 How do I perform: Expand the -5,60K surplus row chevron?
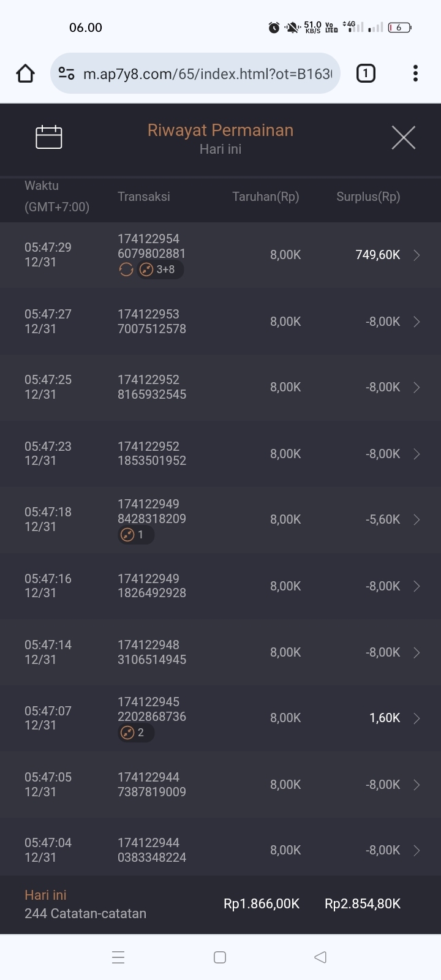click(x=417, y=519)
